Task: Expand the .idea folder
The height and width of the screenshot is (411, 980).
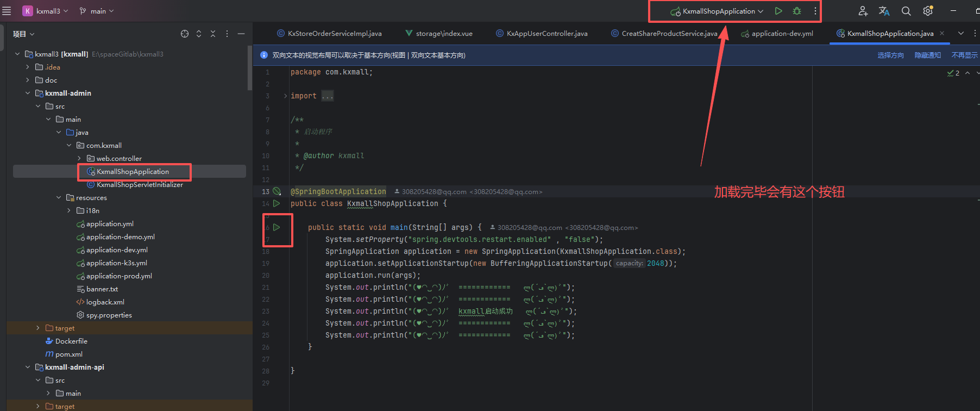Action: coord(28,67)
